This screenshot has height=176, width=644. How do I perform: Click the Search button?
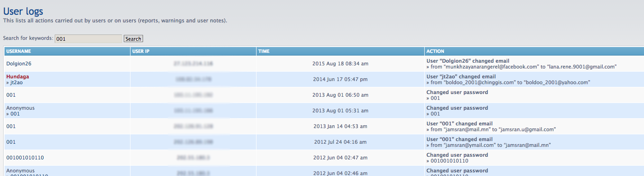click(133, 39)
